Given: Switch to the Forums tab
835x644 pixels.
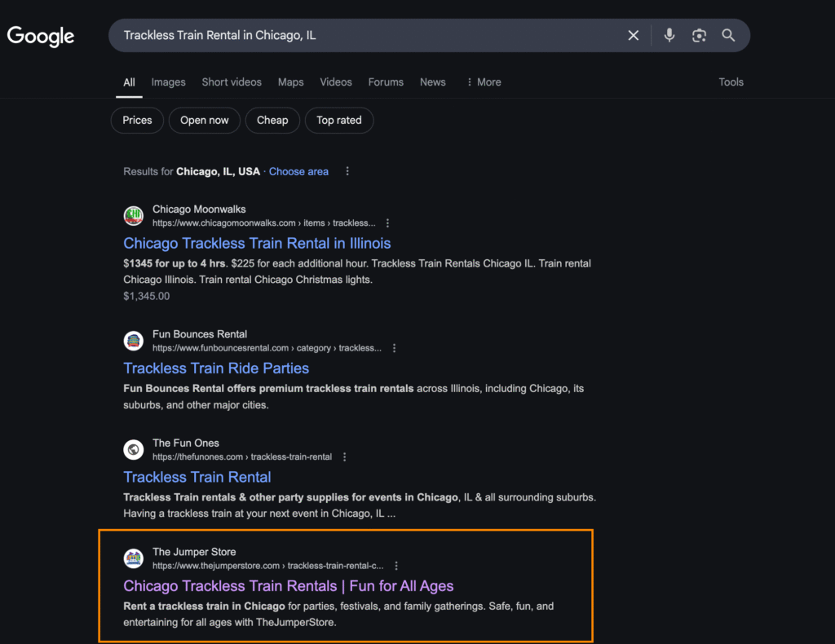Looking at the screenshot, I should (x=386, y=82).
